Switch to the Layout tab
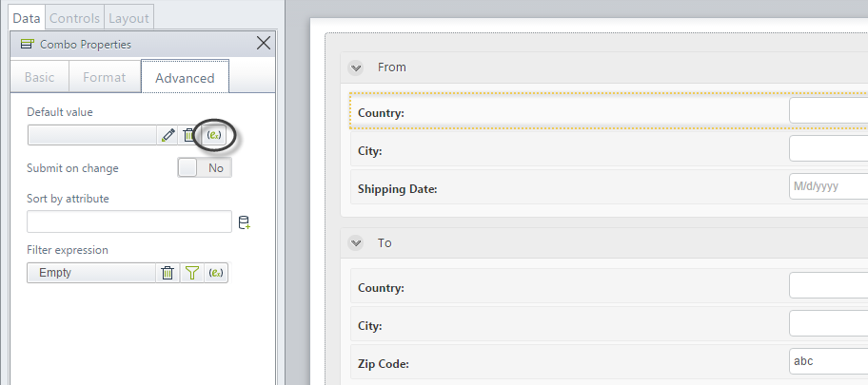The image size is (868, 385). [128, 18]
